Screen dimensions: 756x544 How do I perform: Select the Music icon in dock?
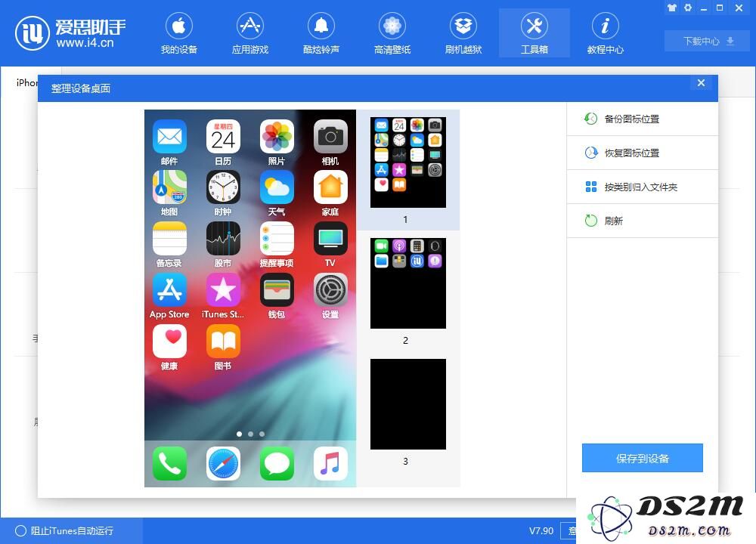click(x=330, y=463)
